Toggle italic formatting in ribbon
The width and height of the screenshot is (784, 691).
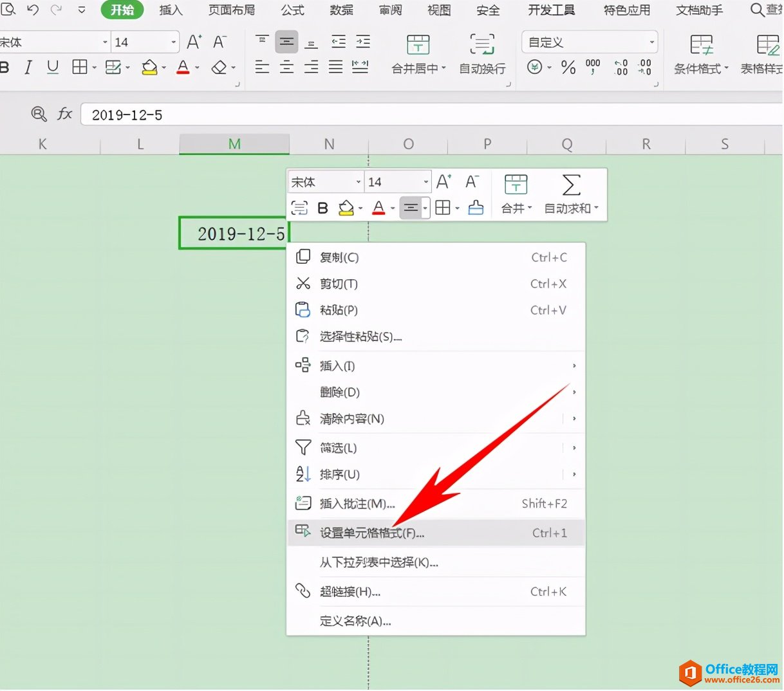click(x=28, y=67)
